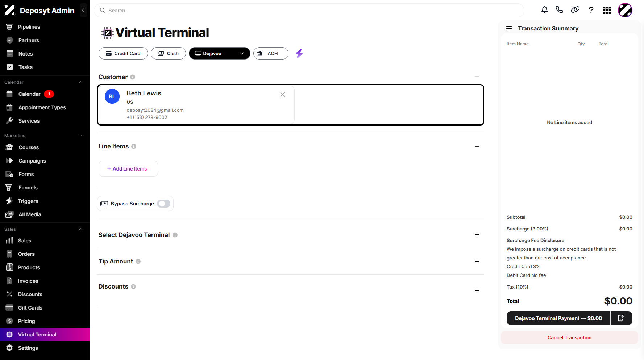This screenshot has width=644, height=360.
Task: Click the Tip Amount info icon
Action: click(138, 261)
